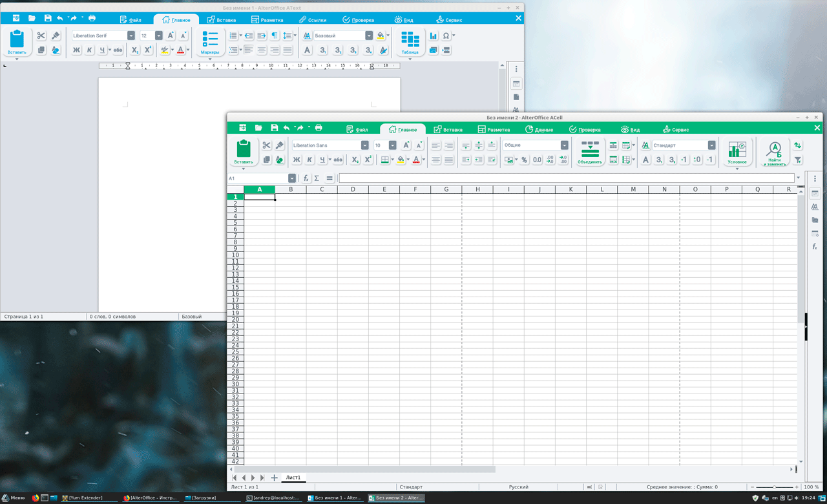
Task: Toggle center paragraph alignment in AText
Action: 262,50
